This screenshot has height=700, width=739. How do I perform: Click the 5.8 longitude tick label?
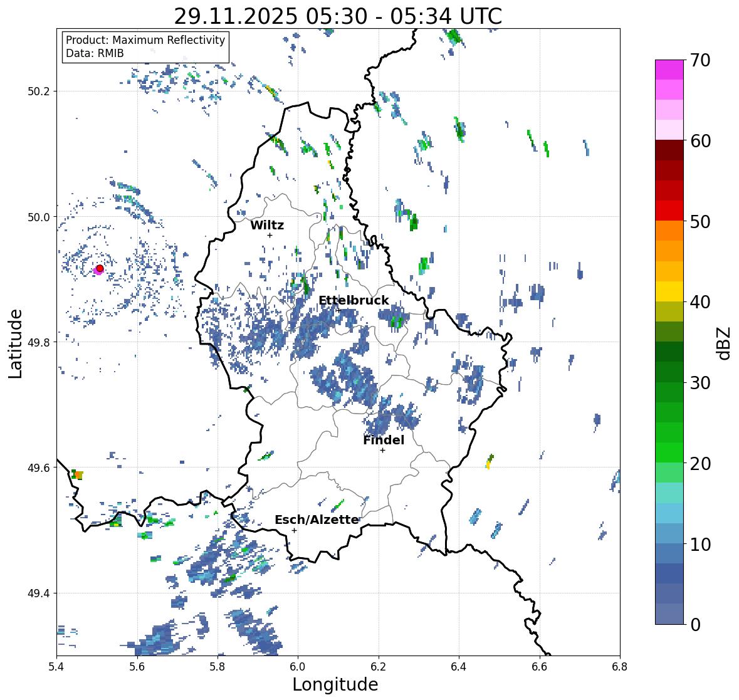point(218,667)
